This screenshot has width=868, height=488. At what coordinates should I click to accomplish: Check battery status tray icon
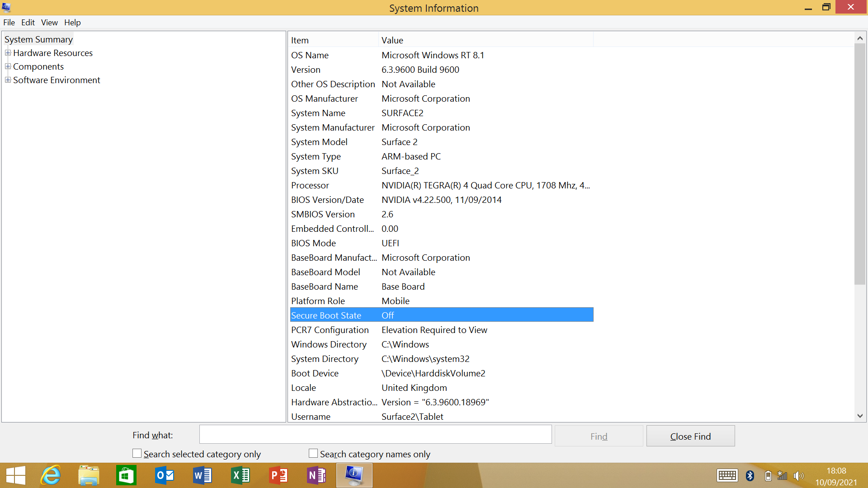point(768,476)
